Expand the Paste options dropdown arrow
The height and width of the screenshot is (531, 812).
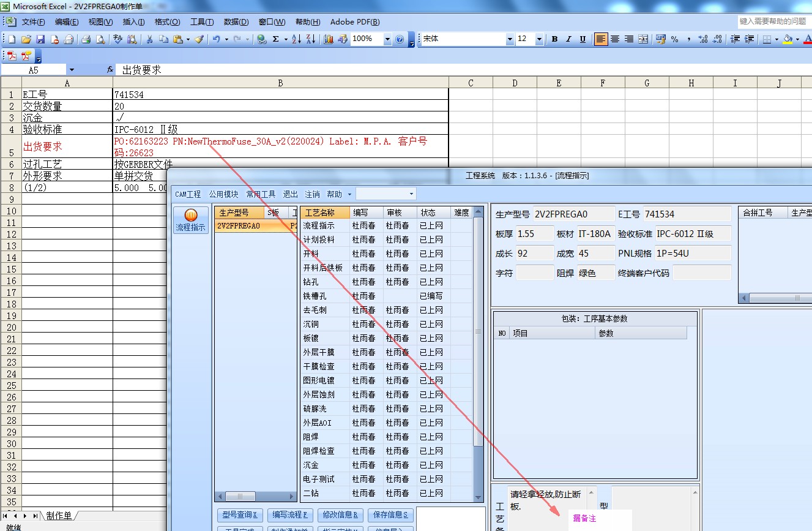tap(188, 39)
